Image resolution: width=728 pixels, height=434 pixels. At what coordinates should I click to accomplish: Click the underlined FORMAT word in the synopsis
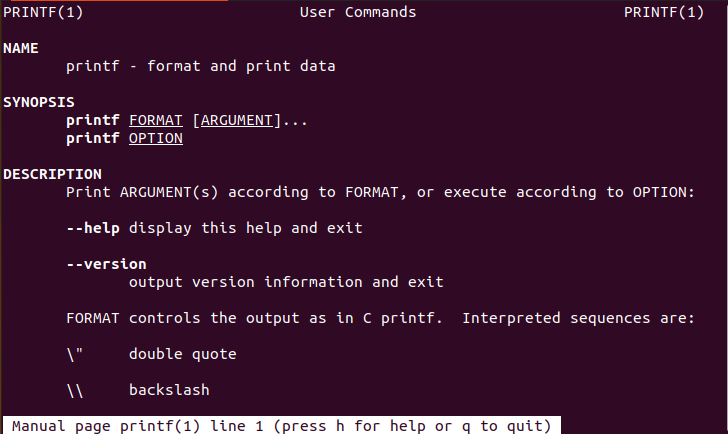point(155,120)
